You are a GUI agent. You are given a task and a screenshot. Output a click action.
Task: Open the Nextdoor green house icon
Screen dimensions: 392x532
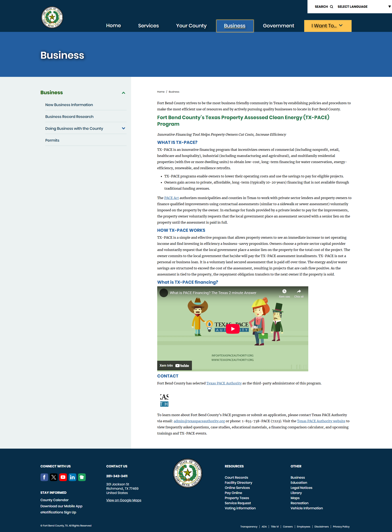(82, 477)
